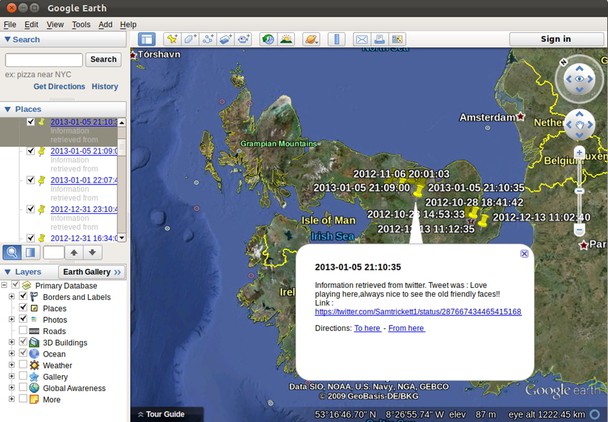
Task: Click the Sign in button
Action: (x=556, y=39)
